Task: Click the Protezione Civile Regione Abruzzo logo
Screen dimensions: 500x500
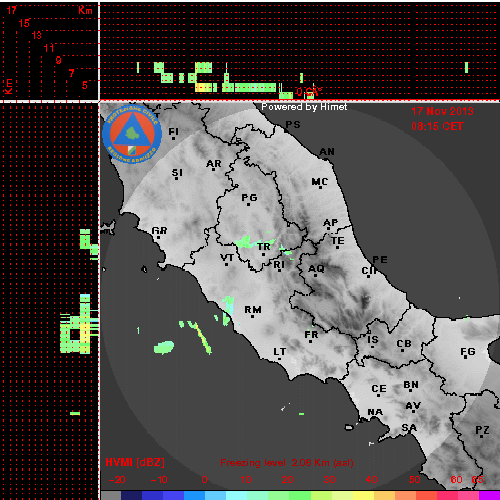Action: tap(132, 134)
